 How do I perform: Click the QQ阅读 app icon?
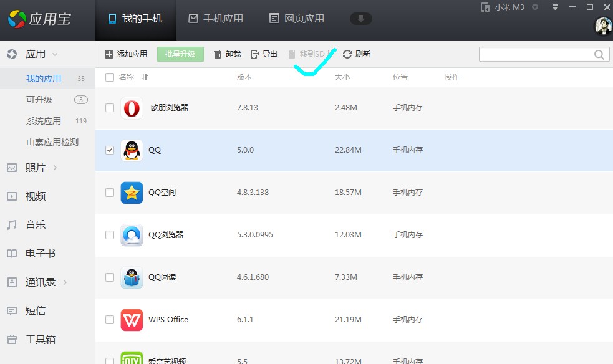coord(132,277)
